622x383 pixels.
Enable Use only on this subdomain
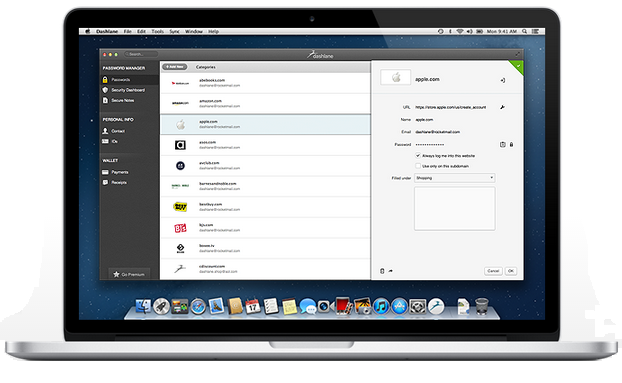[418, 166]
